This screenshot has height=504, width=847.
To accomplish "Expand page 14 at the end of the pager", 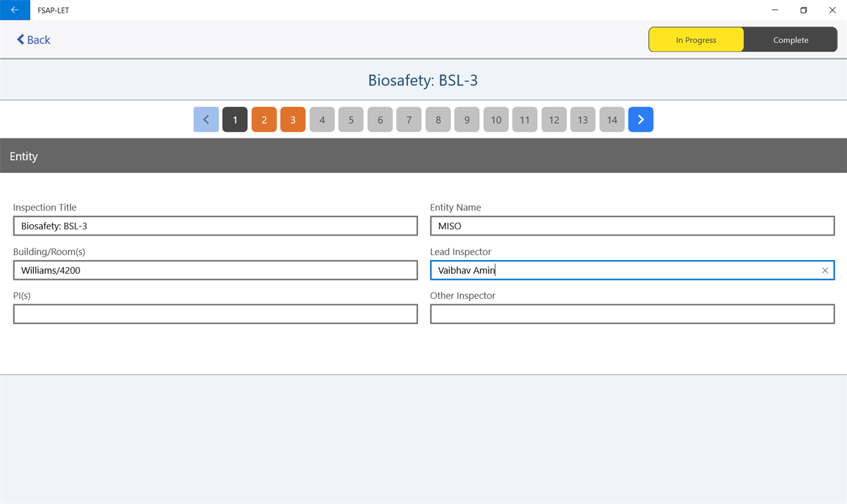I will click(611, 119).
